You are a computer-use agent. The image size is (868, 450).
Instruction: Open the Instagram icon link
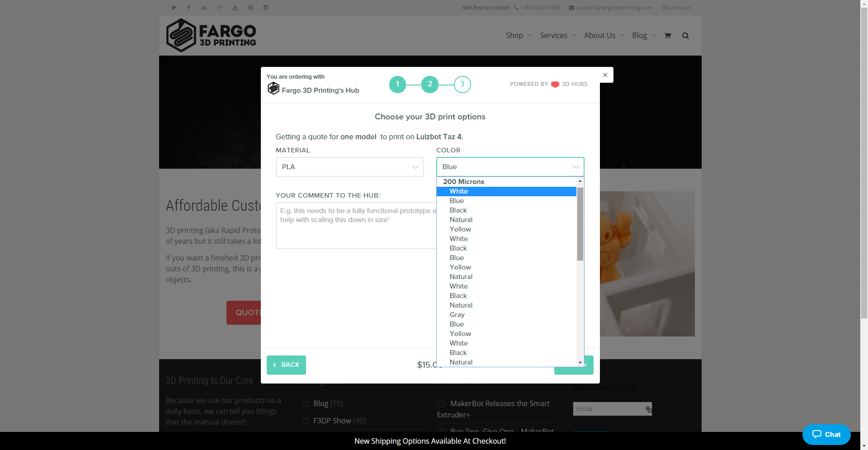point(266,8)
